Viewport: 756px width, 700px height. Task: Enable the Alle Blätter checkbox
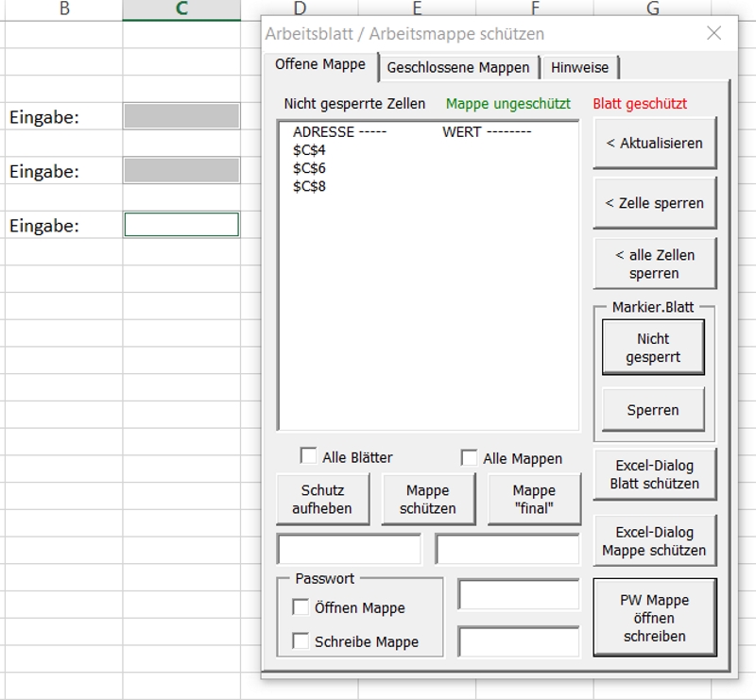click(x=308, y=456)
